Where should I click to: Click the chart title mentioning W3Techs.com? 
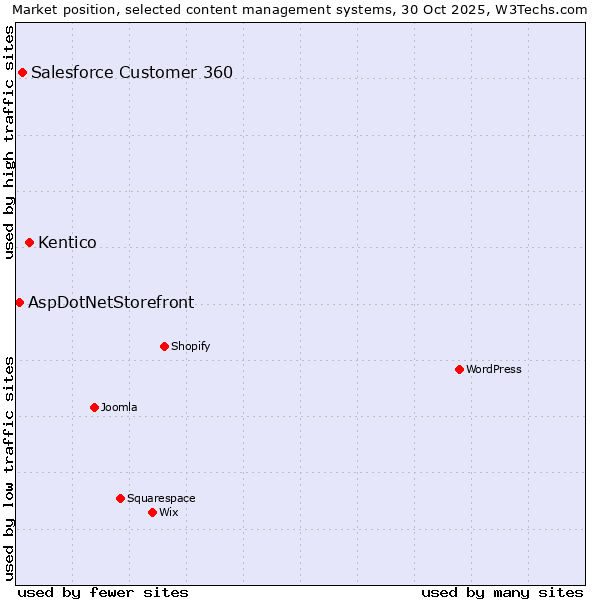[300, 9]
